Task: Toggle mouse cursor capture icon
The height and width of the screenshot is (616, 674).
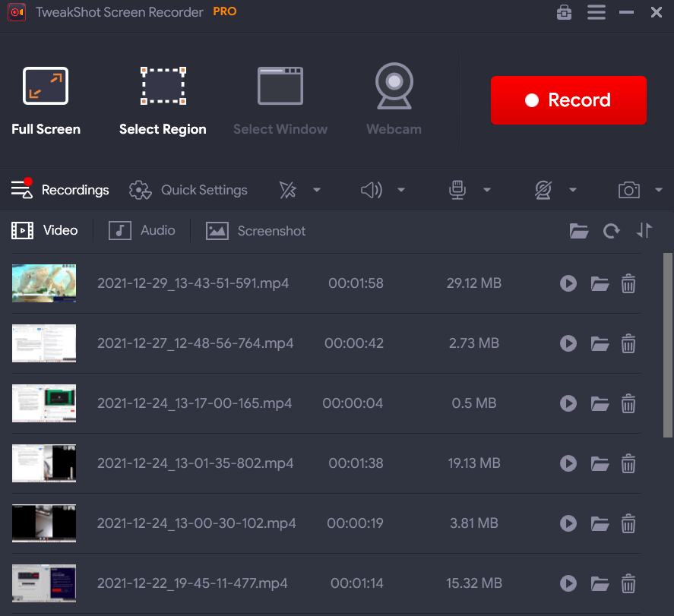Action: 288,190
